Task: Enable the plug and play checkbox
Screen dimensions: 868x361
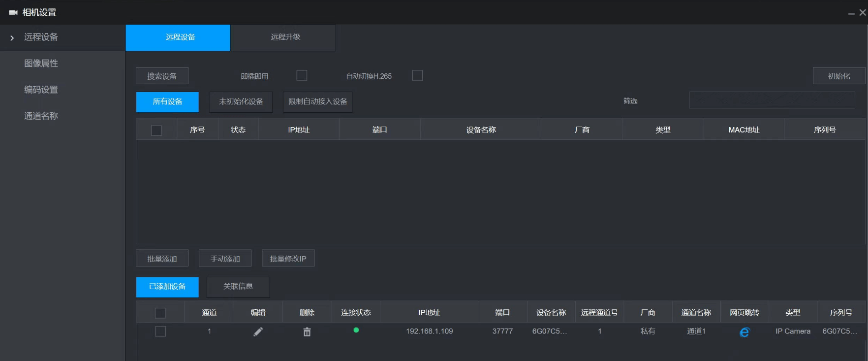Action: [x=302, y=75]
